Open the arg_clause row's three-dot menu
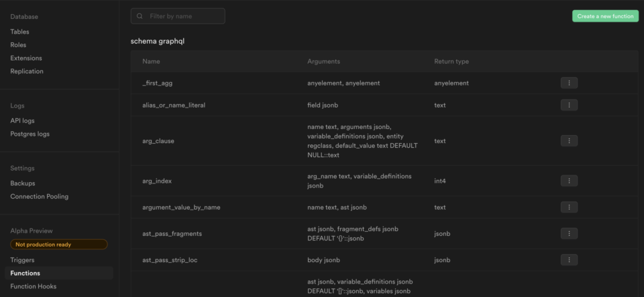 [x=569, y=141]
